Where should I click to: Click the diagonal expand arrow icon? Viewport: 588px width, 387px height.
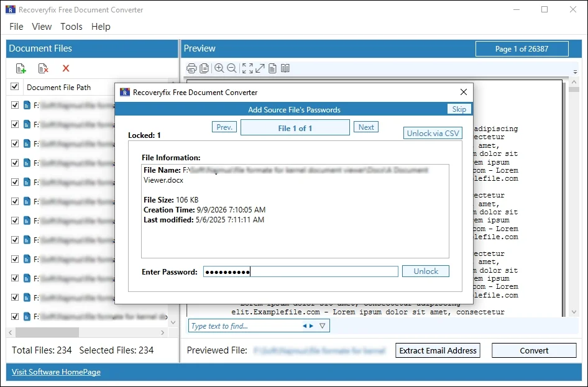click(260, 68)
